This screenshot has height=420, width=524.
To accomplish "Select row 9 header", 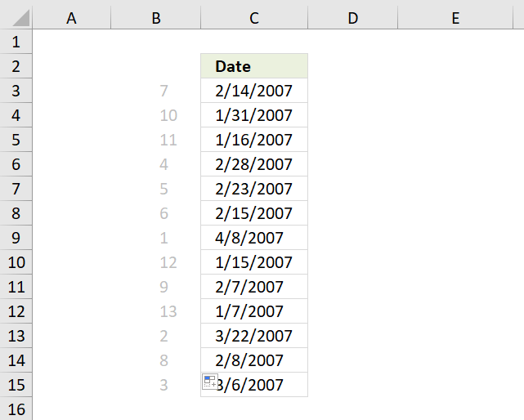I will point(16,238).
